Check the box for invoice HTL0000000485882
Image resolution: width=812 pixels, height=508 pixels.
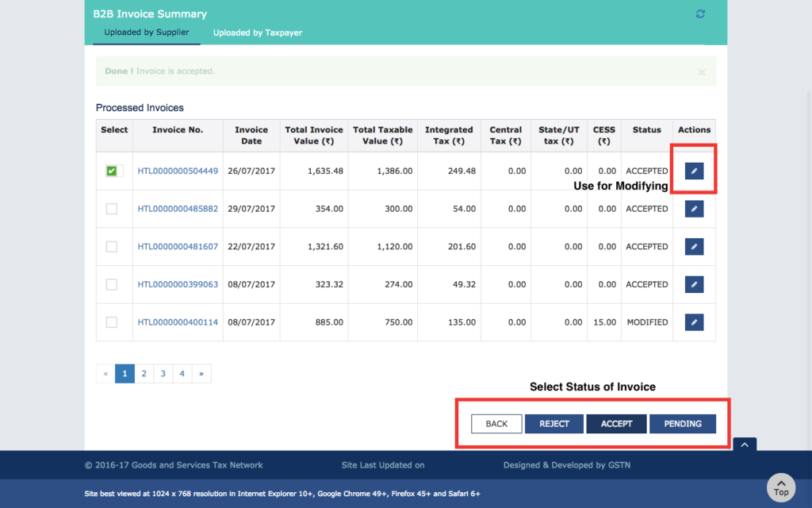(112, 208)
